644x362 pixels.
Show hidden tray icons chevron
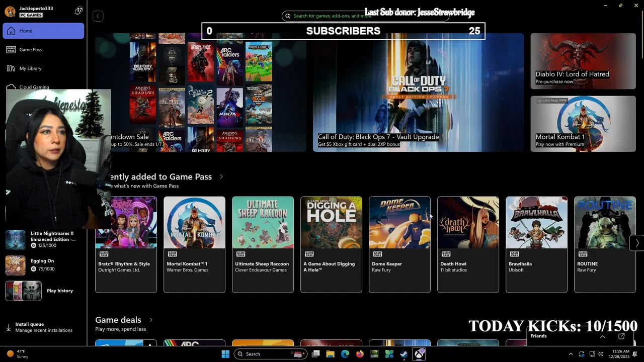(571, 354)
